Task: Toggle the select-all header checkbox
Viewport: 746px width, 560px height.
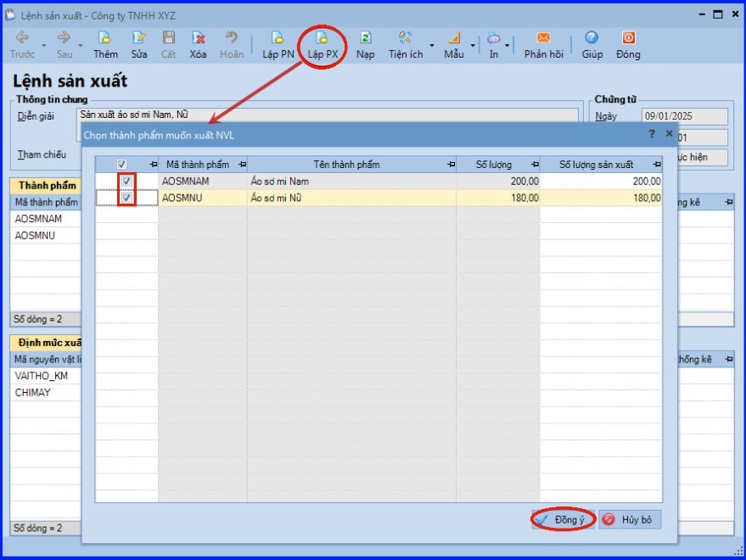Action: point(121,165)
